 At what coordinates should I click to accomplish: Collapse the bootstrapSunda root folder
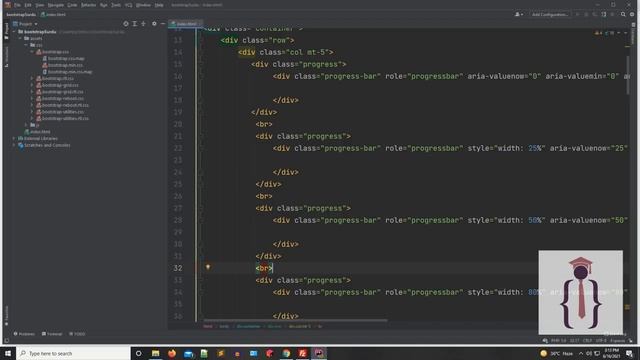tap(14, 31)
